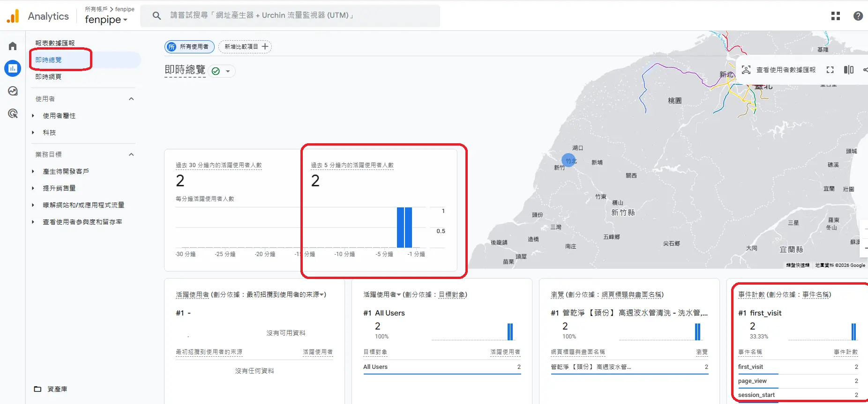868x404 pixels.
Task: Open the fenpipe account selector dropdown
Action: (106, 20)
